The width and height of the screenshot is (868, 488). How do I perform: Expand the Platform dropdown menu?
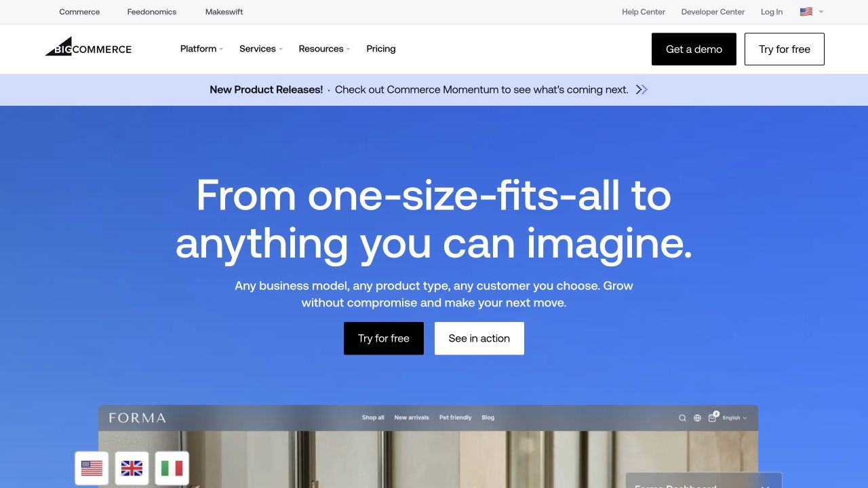201,49
